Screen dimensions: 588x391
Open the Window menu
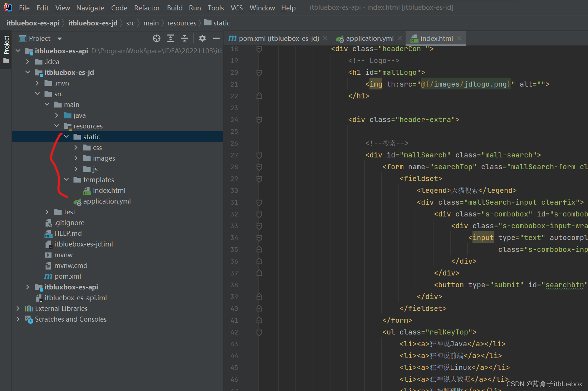(262, 8)
